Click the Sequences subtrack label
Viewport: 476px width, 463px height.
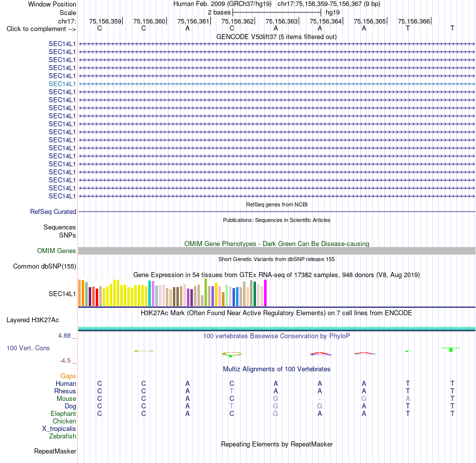click(x=60, y=227)
